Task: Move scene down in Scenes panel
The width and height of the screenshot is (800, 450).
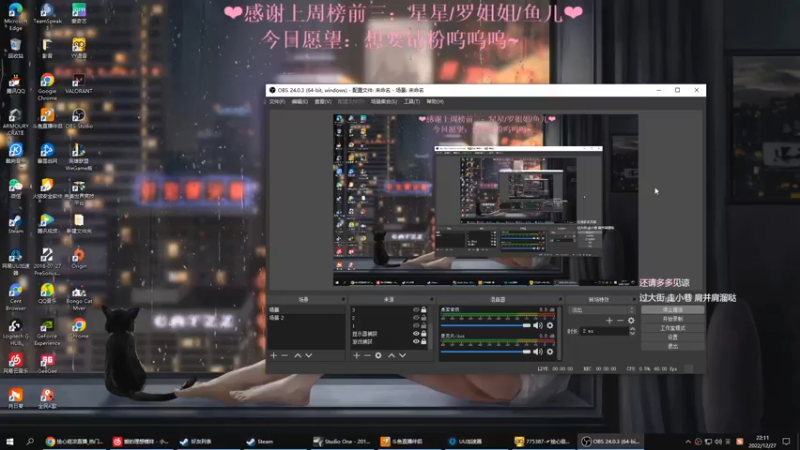Action: point(309,355)
